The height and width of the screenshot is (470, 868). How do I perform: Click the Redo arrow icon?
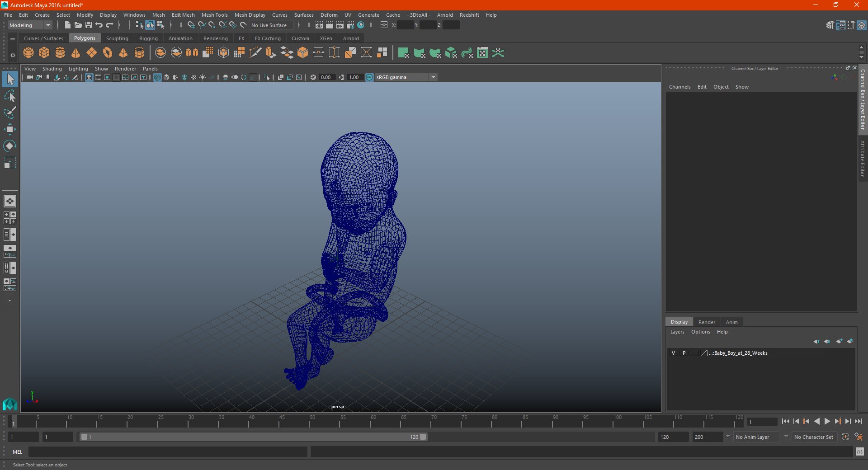tap(109, 25)
